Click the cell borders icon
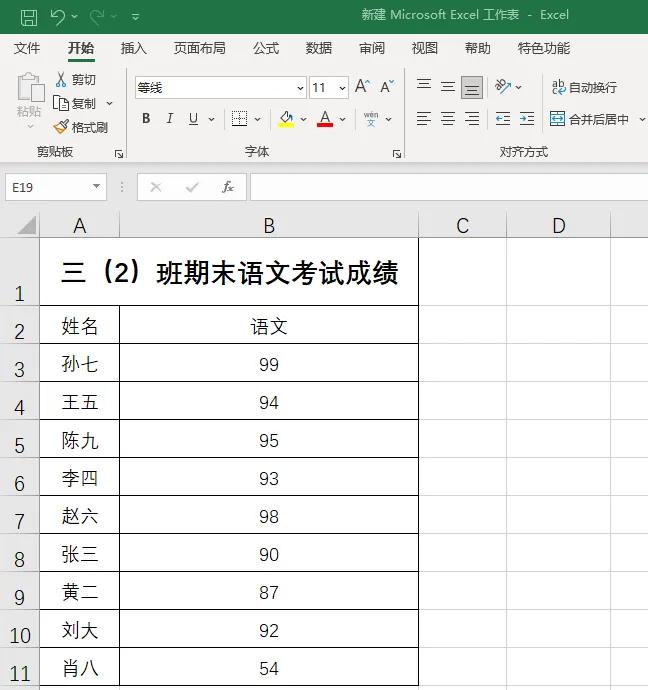This screenshot has width=648, height=690. pos(239,118)
